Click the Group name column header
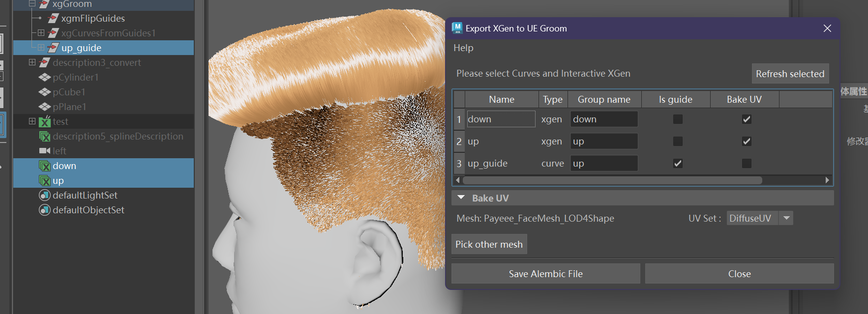This screenshot has width=868, height=314. pyautogui.click(x=604, y=99)
